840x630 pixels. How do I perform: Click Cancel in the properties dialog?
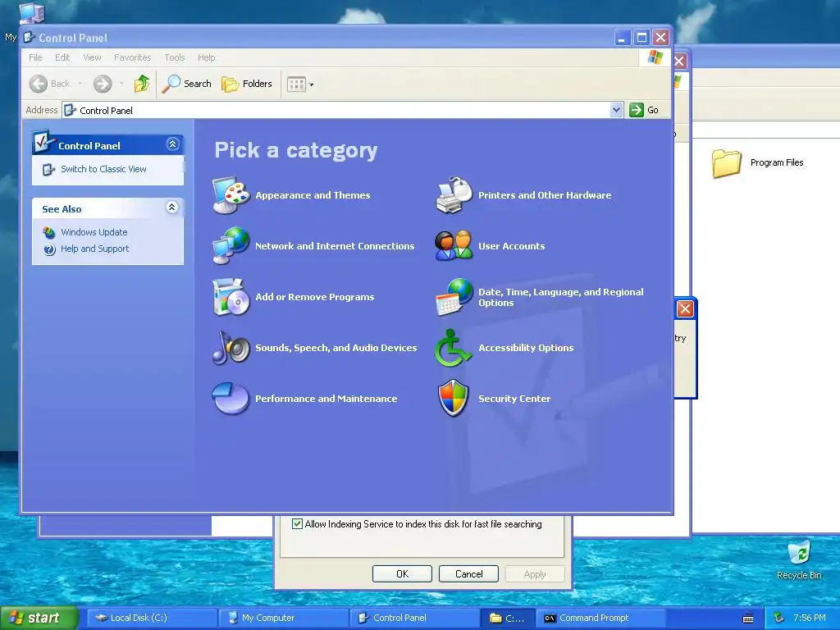point(468,573)
